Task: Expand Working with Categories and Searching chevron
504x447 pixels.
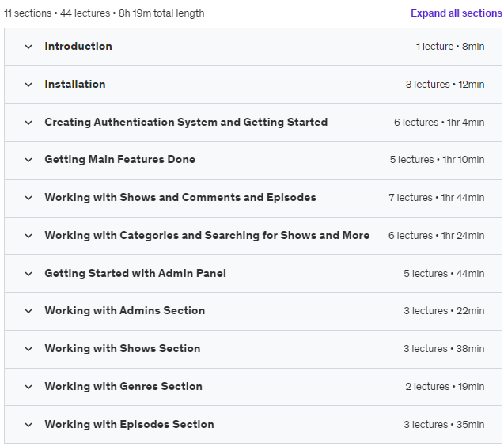Action: tap(28, 236)
